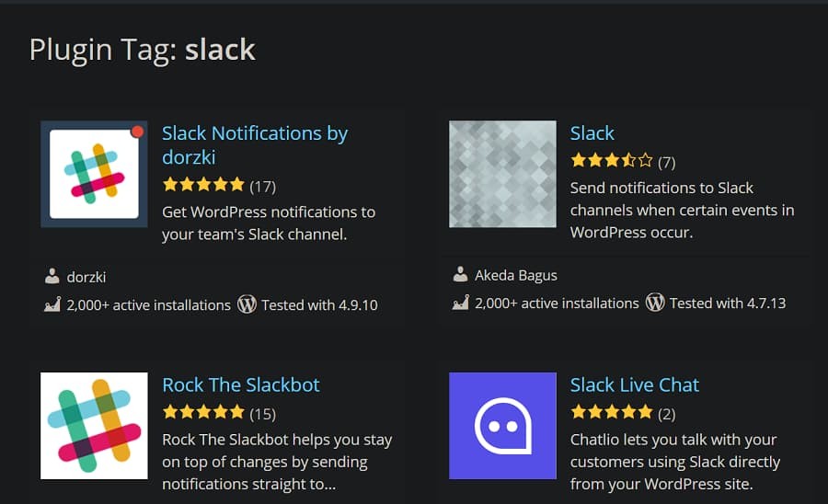Open the Slack plugin title link
Viewport: 828px width, 504px height.
(592, 133)
